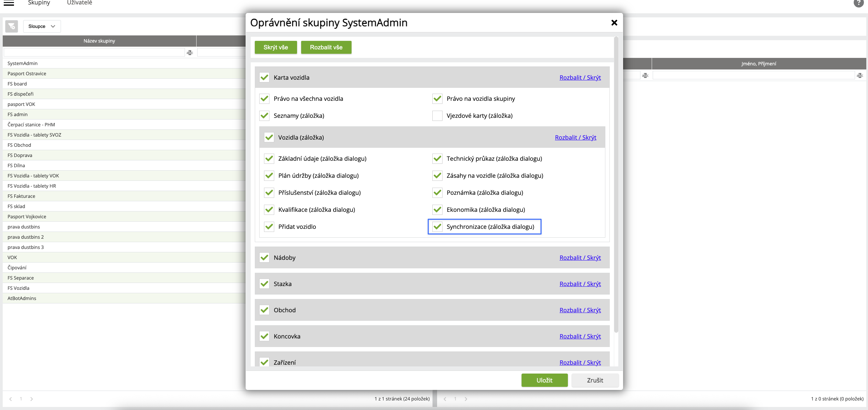
Task: Go to previous page in groups pager
Action: pos(11,399)
